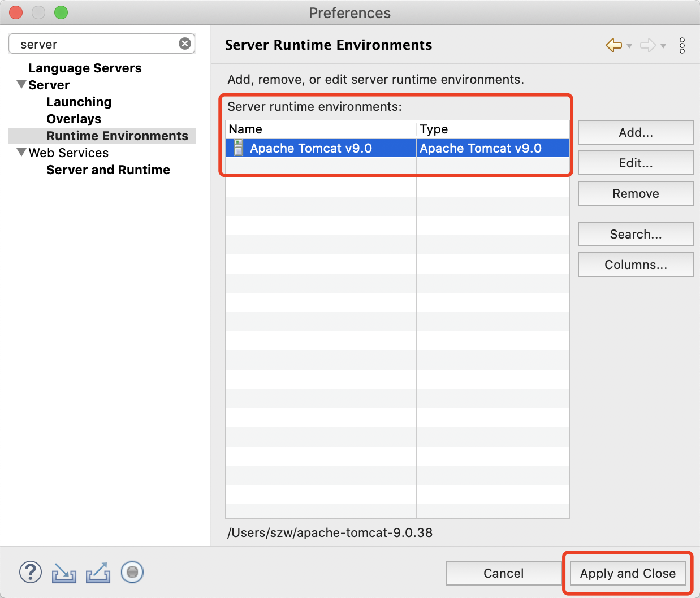The image size is (700, 598).
Task: Click the Cancel button
Action: (503, 573)
